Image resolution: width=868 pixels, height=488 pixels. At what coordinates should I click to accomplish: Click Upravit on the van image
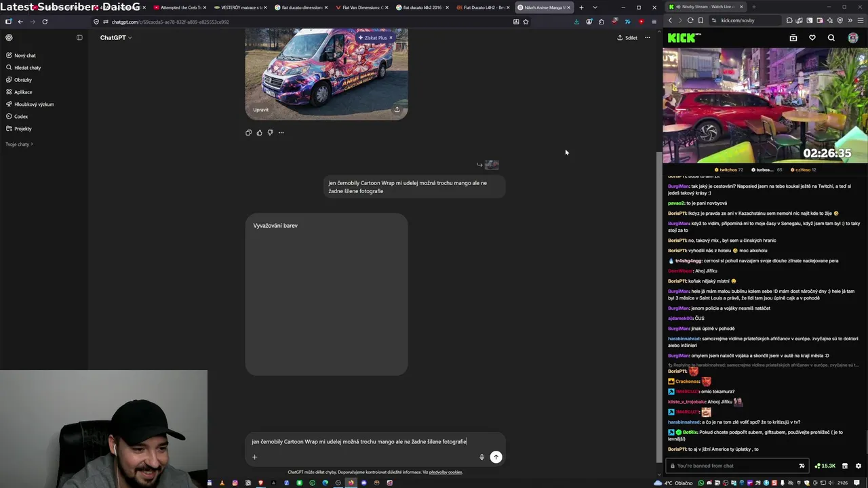pos(260,110)
